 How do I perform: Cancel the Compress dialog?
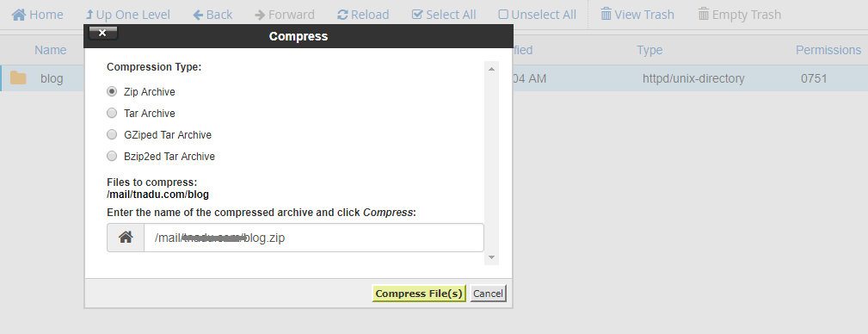click(x=488, y=294)
